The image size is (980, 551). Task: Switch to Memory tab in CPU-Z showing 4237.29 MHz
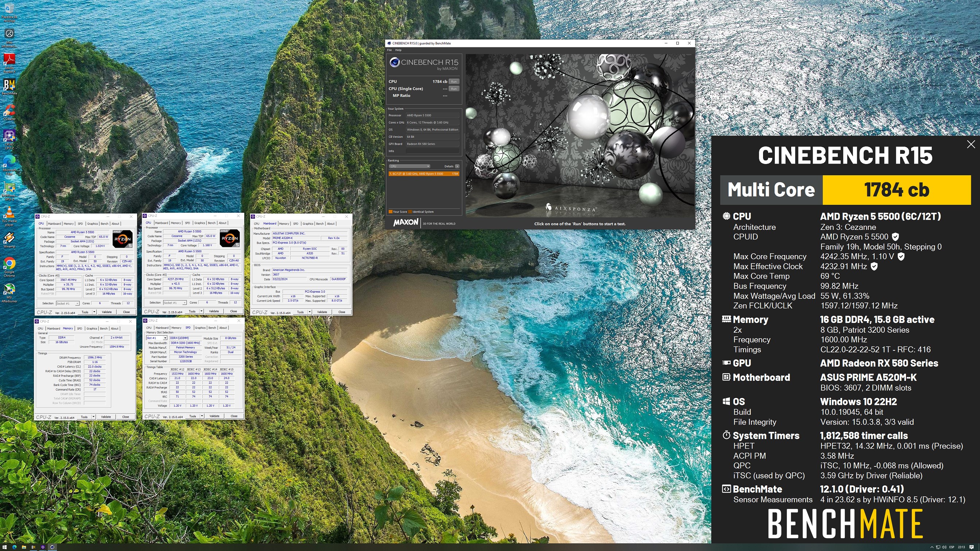tap(176, 223)
